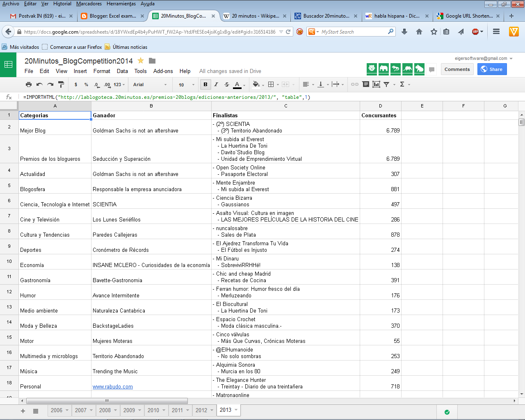Screen dimensions: 525x420
Task: Bookmark this page with the star icon
Action: (434, 32)
